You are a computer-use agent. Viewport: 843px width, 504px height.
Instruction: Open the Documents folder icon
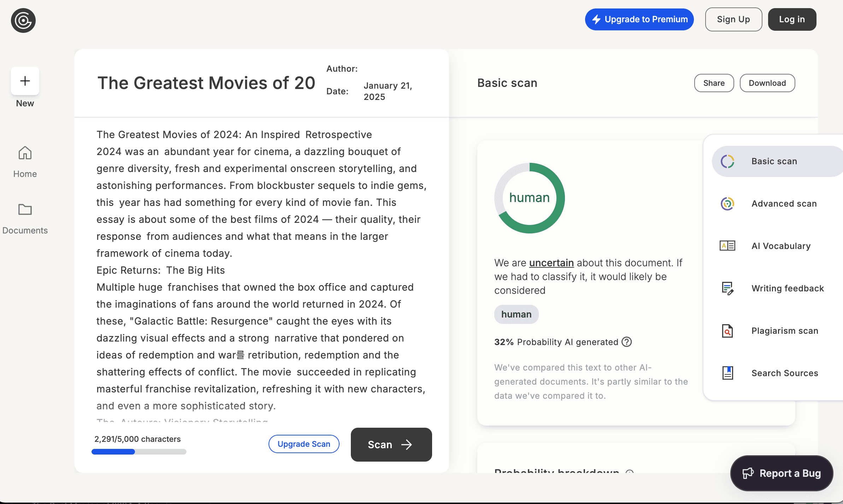tap(25, 209)
